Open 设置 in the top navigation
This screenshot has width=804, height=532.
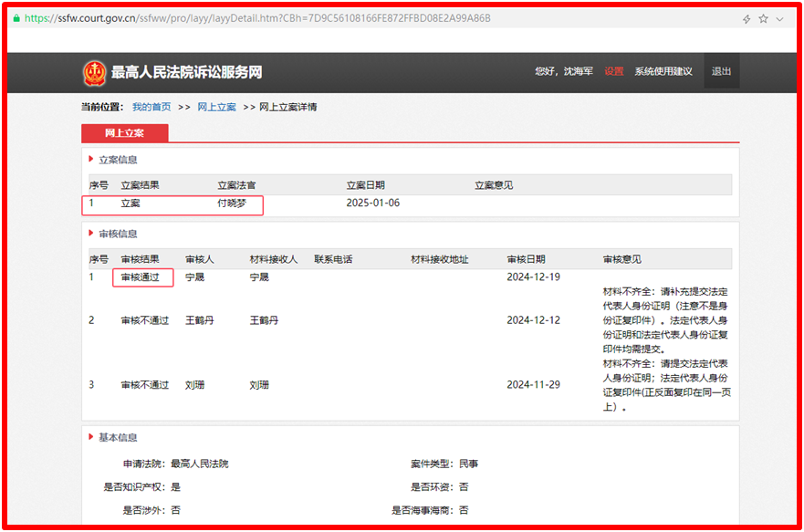(613, 72)
